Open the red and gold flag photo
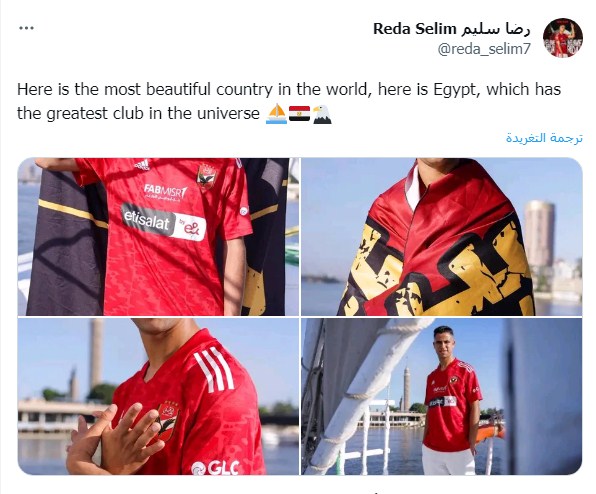 coord(442,237)
